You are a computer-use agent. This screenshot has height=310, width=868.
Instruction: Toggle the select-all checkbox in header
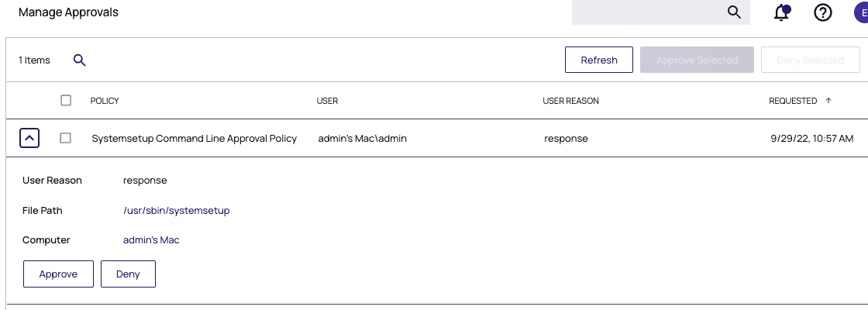[x=66, y=100]
